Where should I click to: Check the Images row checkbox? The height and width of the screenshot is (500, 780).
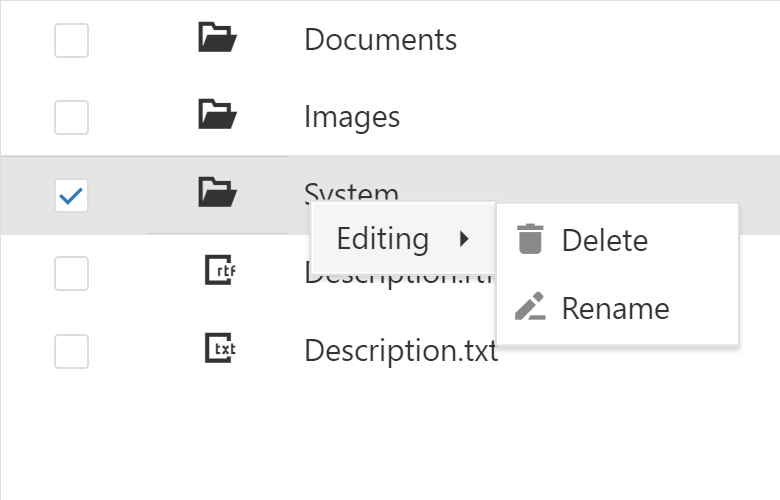point(71,117)
